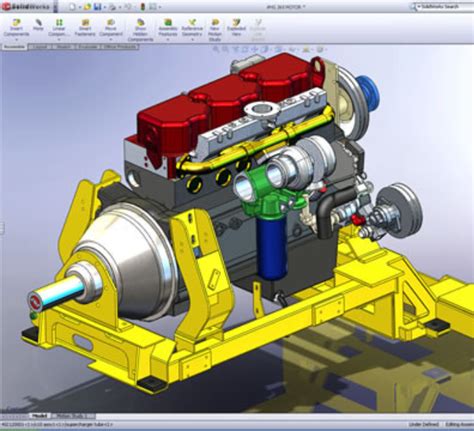The height and width of the screenshot is (431, 474).
Task: Expand the Assembly Features dropdown arrow
Action: pos(168,40)
